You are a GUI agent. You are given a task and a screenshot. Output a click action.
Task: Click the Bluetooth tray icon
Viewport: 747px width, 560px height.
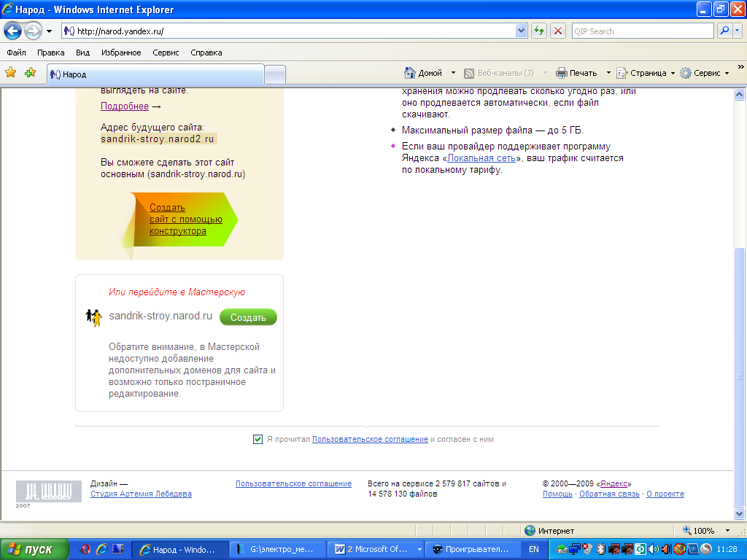point(601,549)
